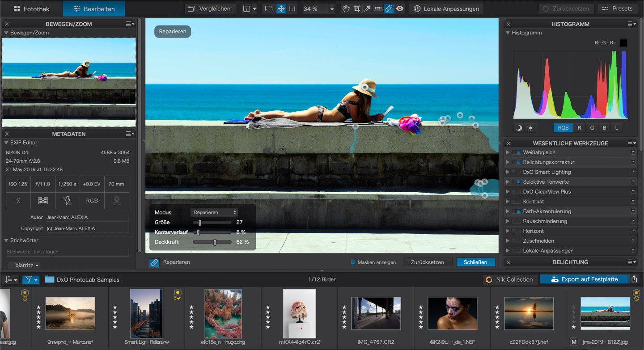
Task: Adjust the Größe slider
Action: point(212,222)
